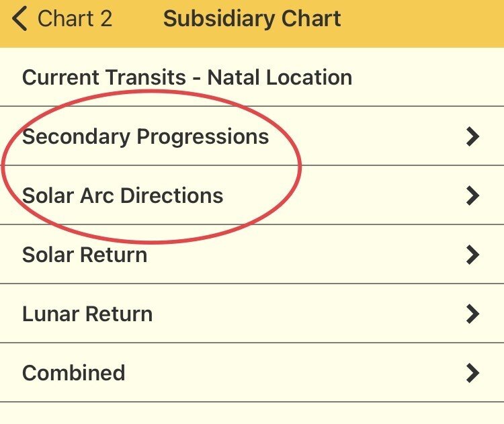Tap chevron beside Solar Arc Directions
The image size is (504, 424).
tap(473, 196)
